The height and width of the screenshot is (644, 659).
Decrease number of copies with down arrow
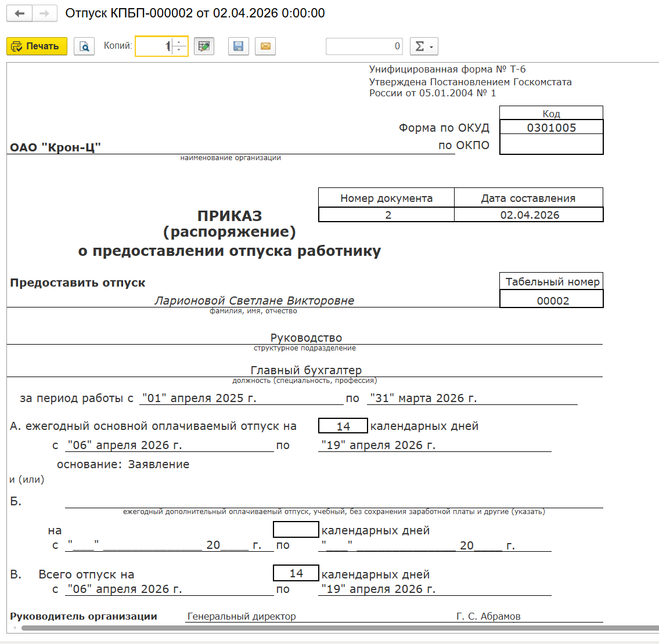click(179, 50)
